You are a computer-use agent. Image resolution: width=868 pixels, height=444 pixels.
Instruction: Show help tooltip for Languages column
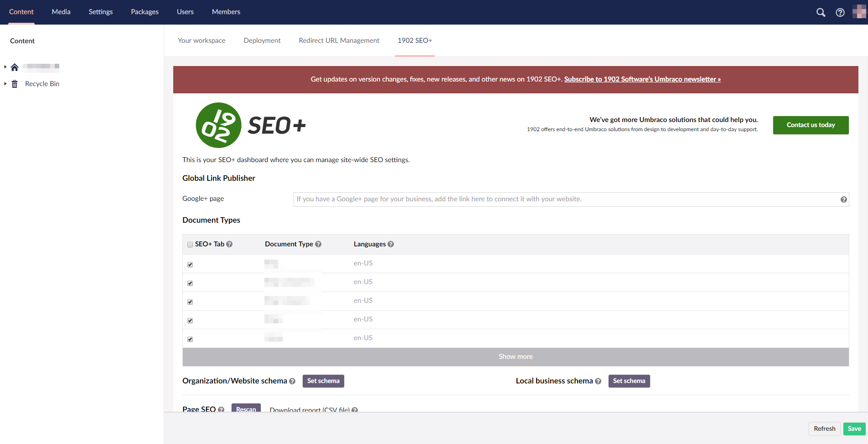[391, 244]
